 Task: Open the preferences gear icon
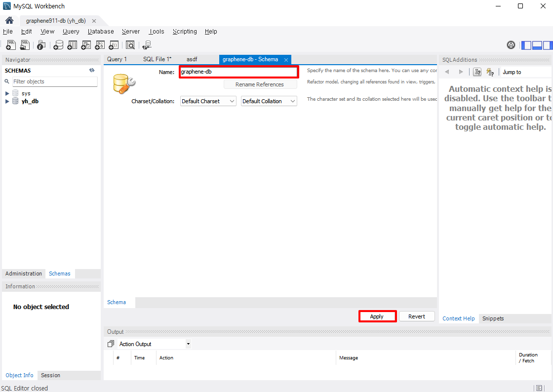coord(511,45)
